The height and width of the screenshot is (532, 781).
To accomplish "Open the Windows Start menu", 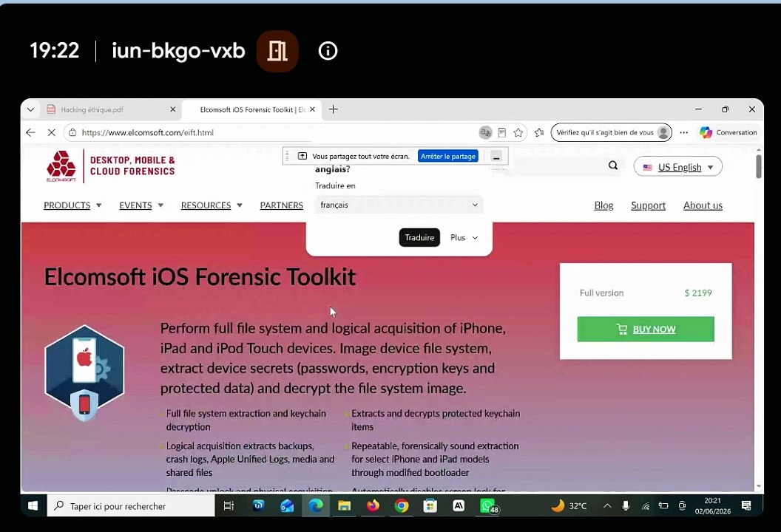I will click(33, 506).
